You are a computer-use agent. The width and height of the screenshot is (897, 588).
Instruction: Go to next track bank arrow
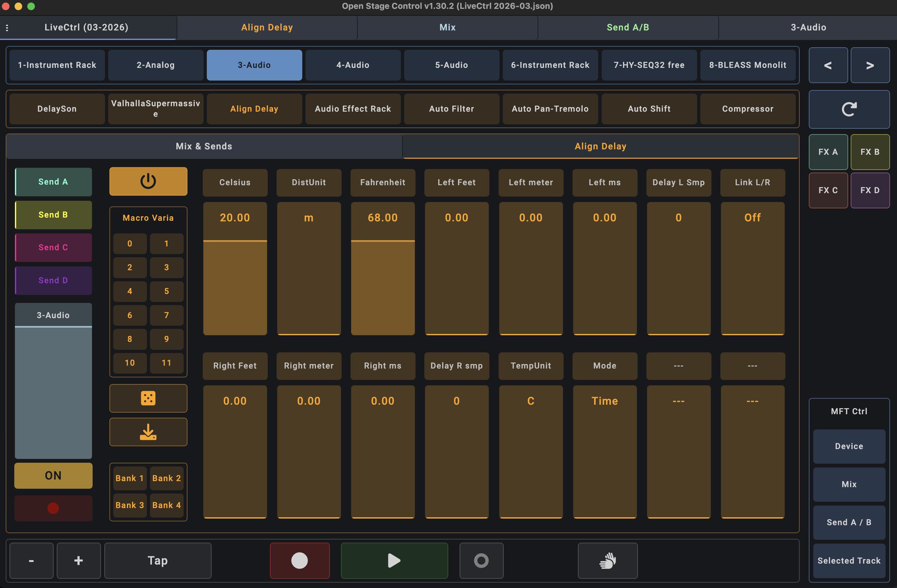[869, 65]
